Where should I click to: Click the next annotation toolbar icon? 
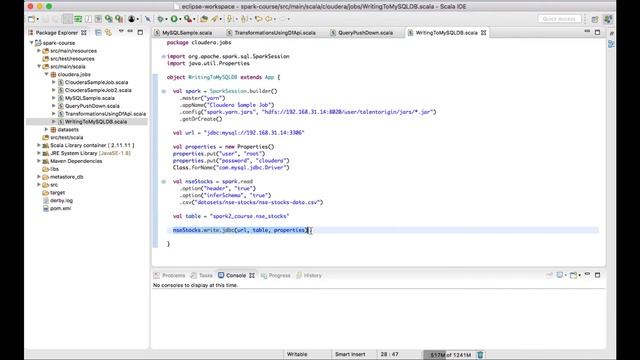(x=229, y=19)
